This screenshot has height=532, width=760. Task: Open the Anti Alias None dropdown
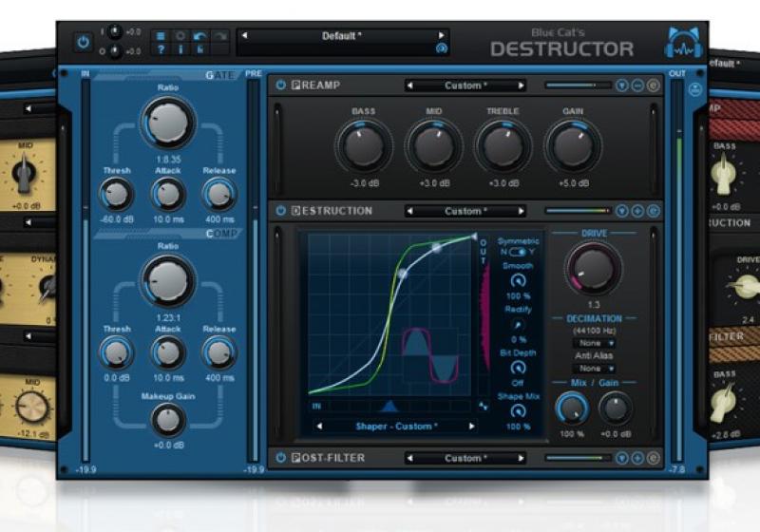(593, 368)
